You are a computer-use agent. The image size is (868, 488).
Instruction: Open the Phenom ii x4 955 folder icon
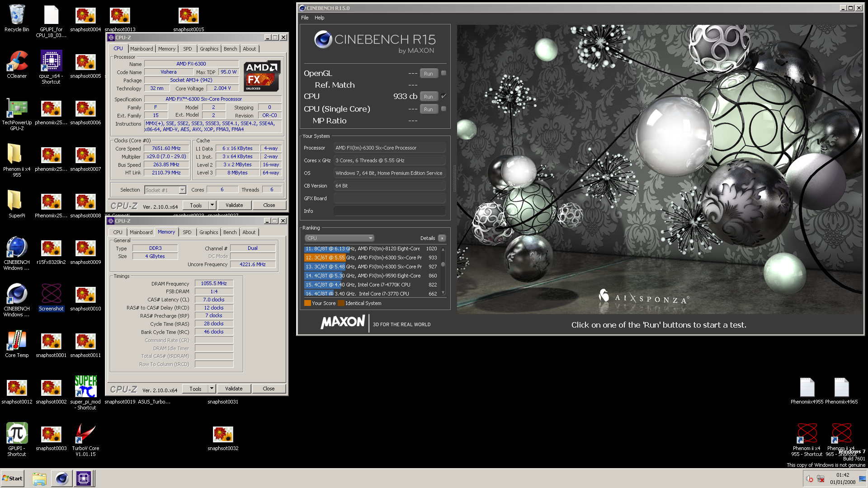tap(17, 160)
